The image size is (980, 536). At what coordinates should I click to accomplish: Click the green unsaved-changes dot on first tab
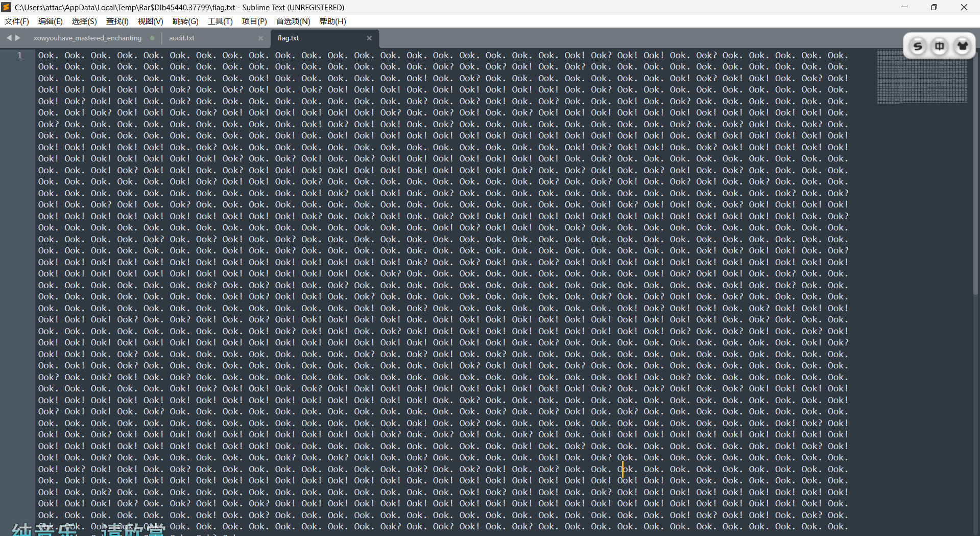152,38
